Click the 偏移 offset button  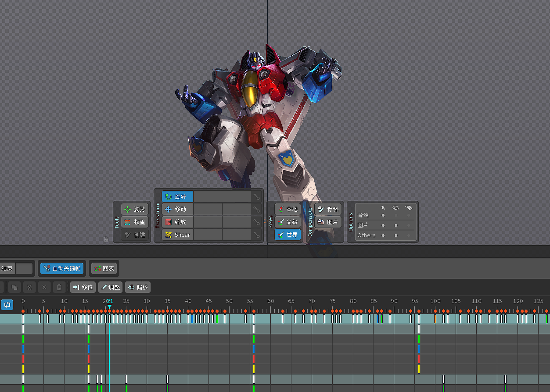click(138, 287)
